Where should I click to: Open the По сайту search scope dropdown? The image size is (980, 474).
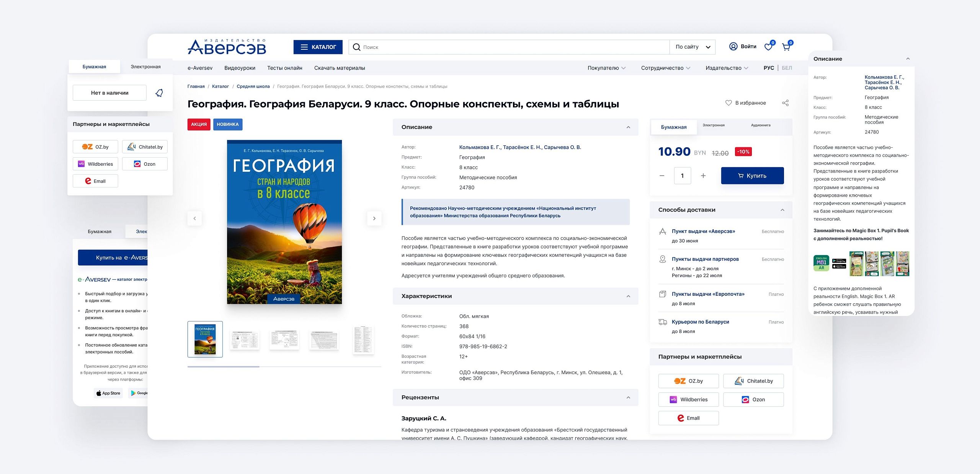693,47
